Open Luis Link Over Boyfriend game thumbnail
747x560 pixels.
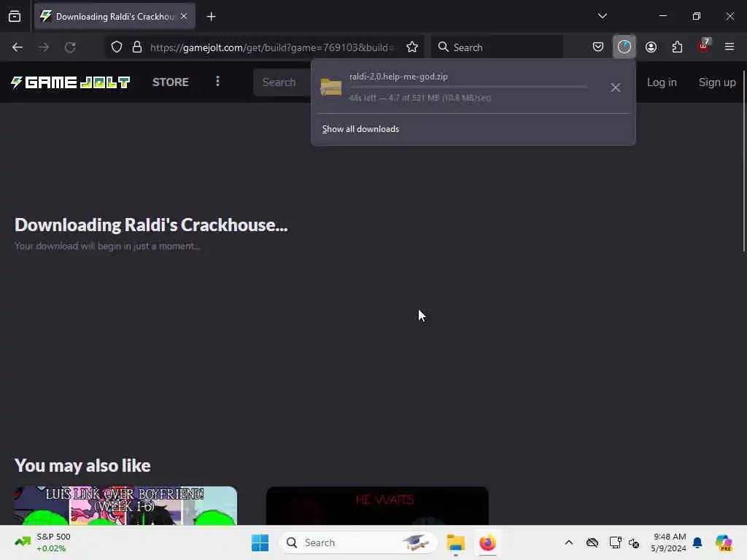point(125,506)
